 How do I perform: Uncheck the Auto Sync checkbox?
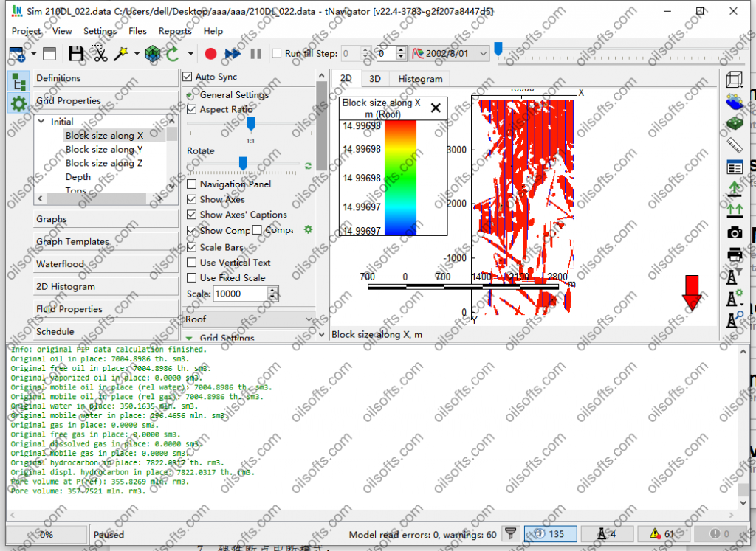point(187,77)
